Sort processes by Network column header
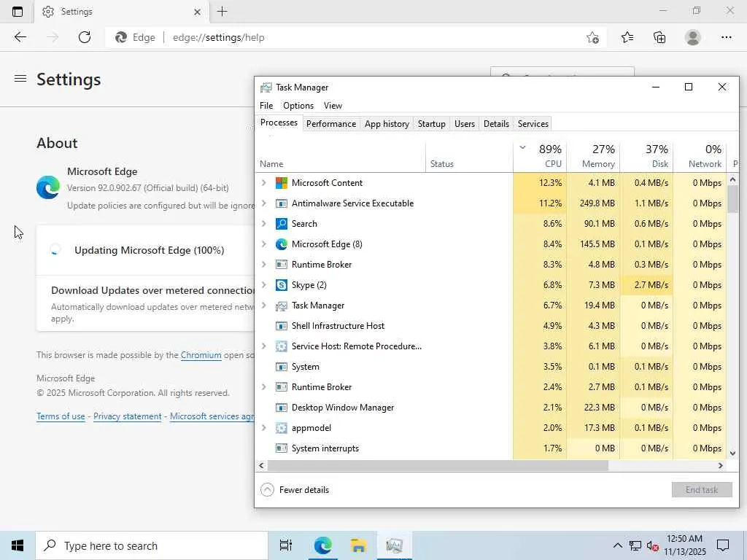The image size is (747, 560). (x=700, y=157)
